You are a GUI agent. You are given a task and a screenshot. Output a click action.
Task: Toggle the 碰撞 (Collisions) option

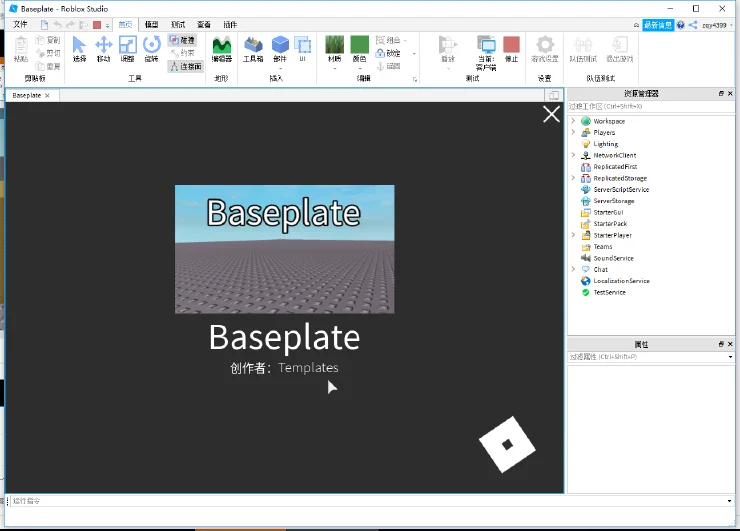point(182,40)
